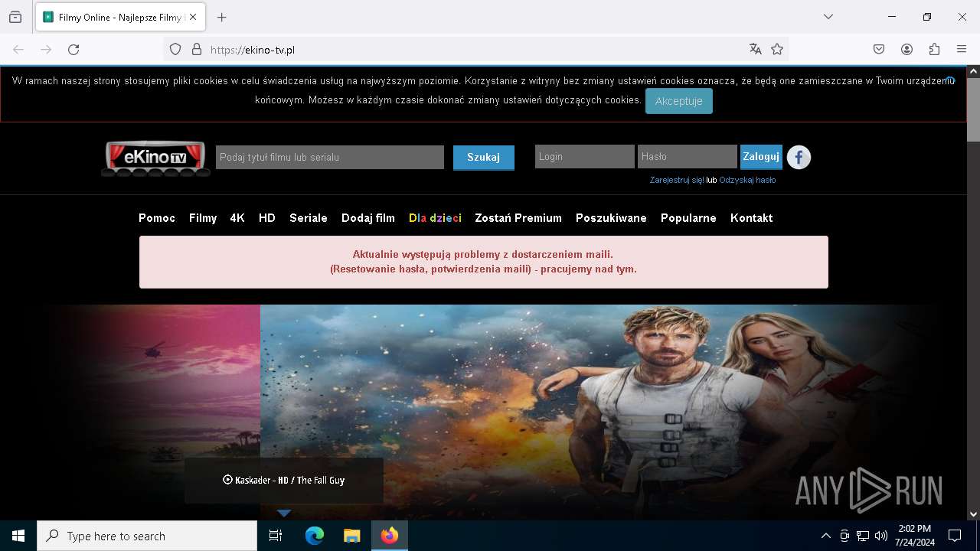Open the HD menu item
The width and height of the screenshot is (980, 551).
pyautogui.click(x=267, y=218)
